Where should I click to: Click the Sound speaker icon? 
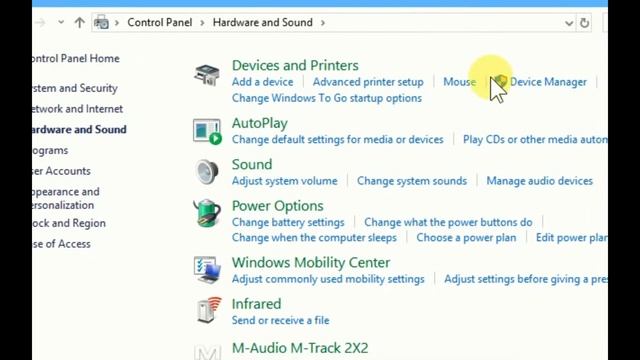(x=207, y=172)
